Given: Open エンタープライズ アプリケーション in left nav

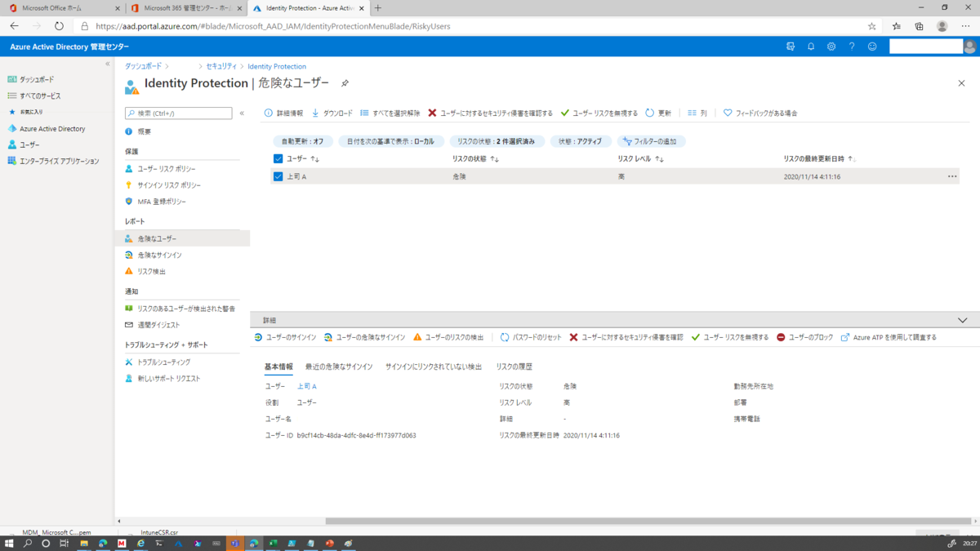Looking at the screenshot, I should click(57, 161).
